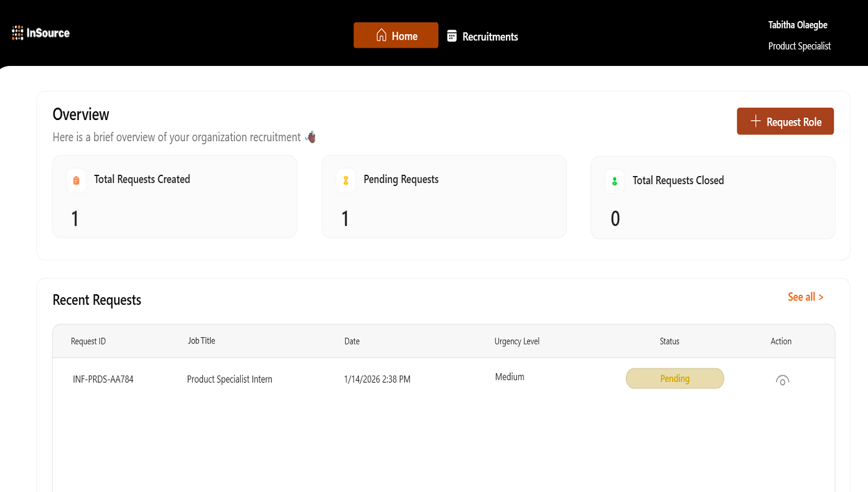Click the Urgency Level column header

516,341
